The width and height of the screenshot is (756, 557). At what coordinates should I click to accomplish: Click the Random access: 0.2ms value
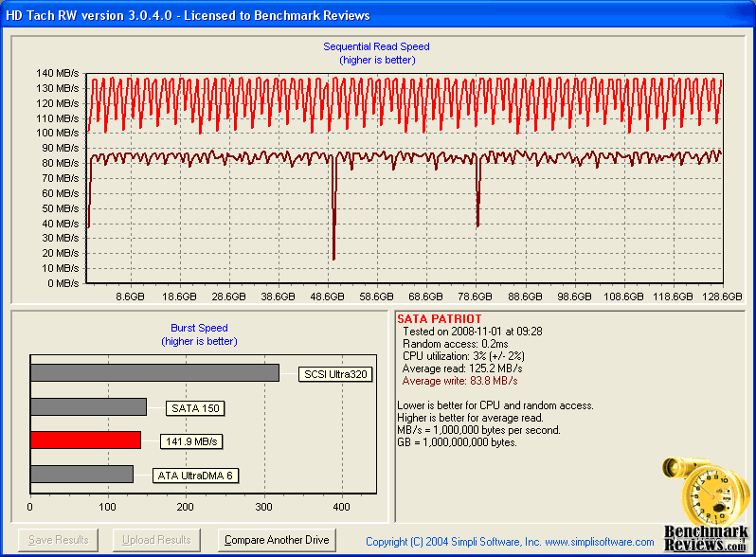(455, 344)
